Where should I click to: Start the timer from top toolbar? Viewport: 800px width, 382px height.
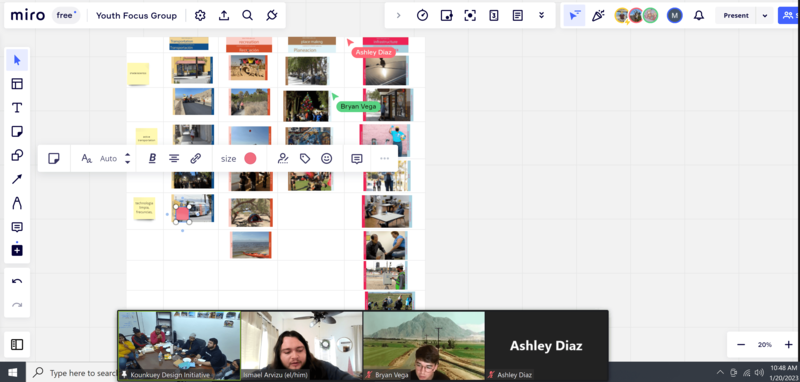pyautogui.click(x=422, y=15)
